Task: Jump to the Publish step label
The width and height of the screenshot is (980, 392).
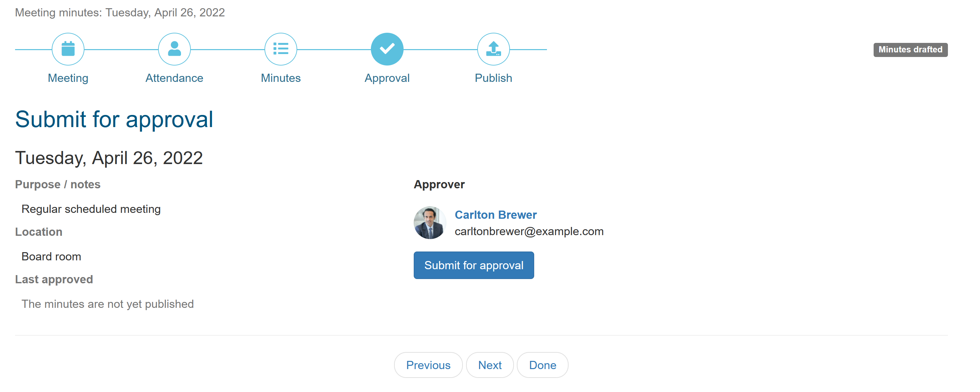Action: pos(493,78)
